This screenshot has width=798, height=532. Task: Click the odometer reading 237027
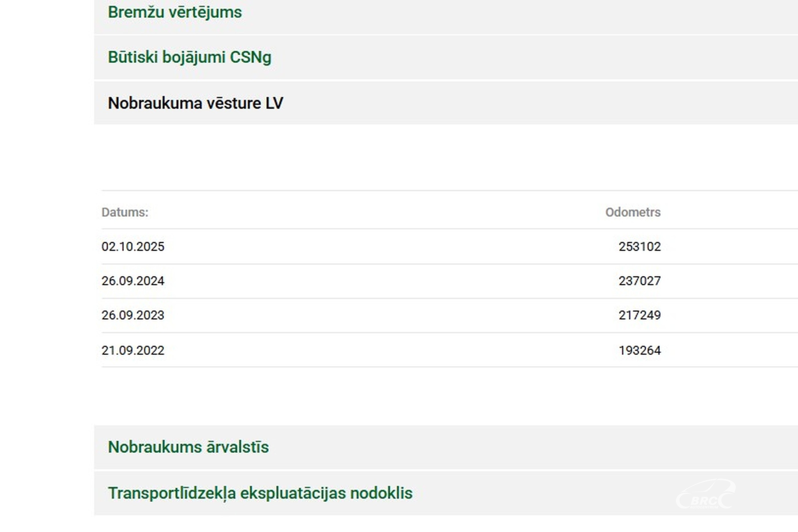[x=640, y=281]
